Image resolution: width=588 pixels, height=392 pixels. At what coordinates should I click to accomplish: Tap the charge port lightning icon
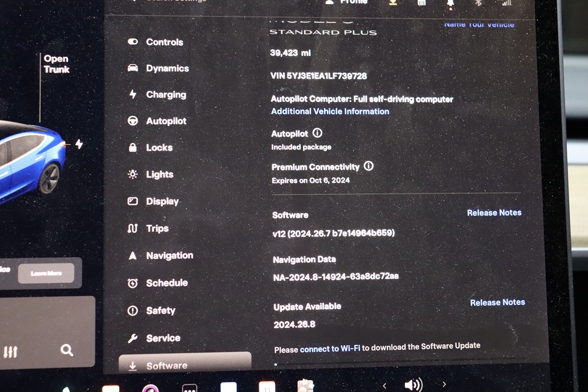79,144
